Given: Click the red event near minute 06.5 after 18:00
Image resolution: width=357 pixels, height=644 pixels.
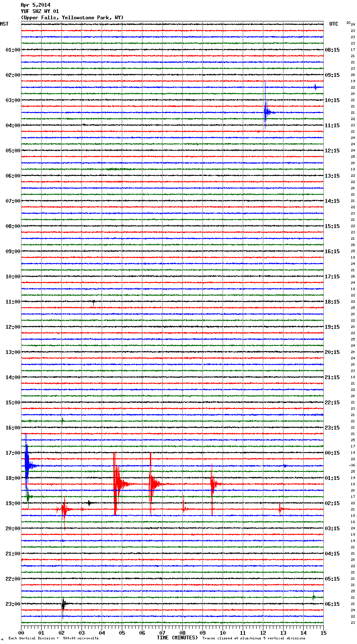Looking at the screenshot, I should [x=154, y=484].
